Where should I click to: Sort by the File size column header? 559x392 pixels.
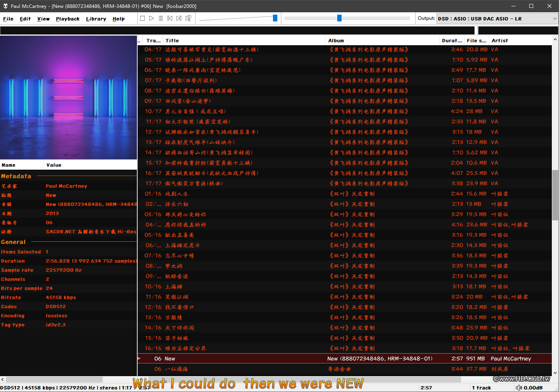coord(477,40)
